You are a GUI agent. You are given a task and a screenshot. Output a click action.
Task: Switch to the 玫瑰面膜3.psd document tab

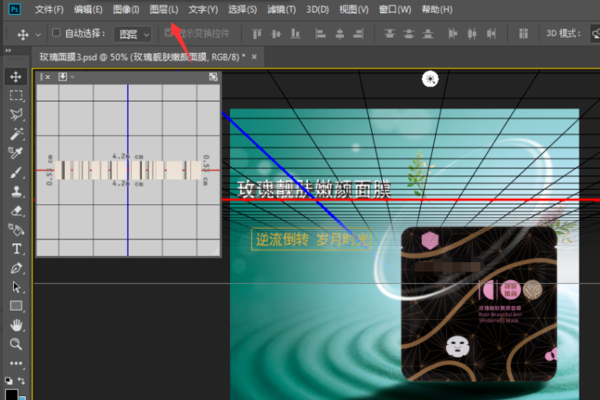[x=142, y=57]
